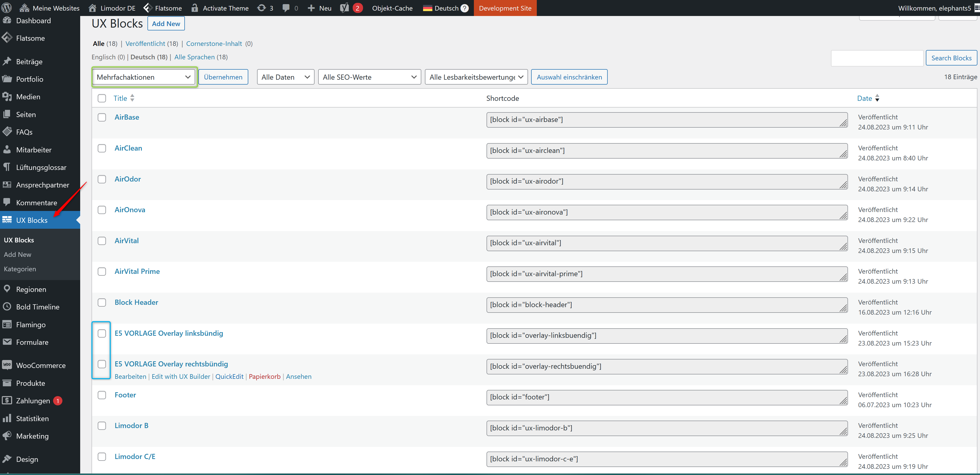The height and width of the screenshot is (475, 980).
Task: Click the comments bubble icon in admin bar
Action: pyautogui.click(x=286, y=8)
